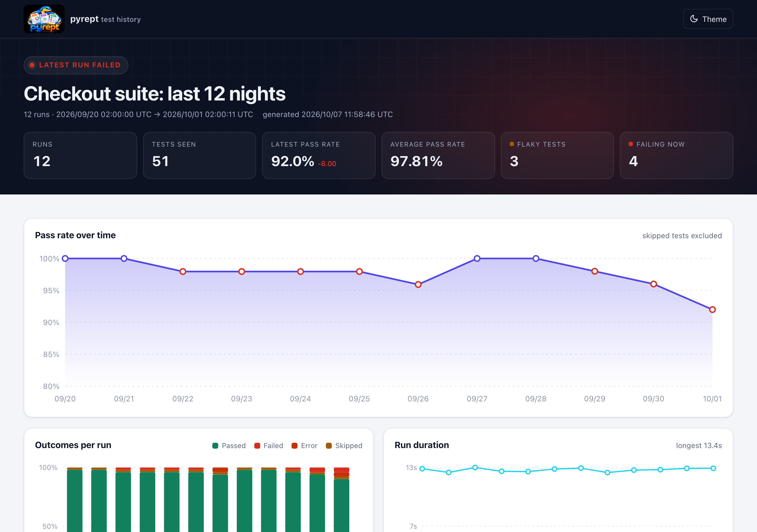Image resolution: width=757 pixels, height=532 pixels.
Task: Toggle the Error legend entry
Action: (304, 446)
